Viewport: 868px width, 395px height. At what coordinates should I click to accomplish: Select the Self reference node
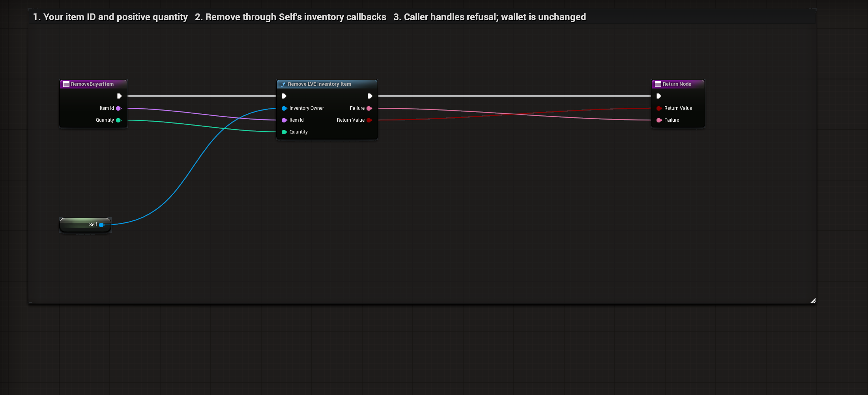(x=85, y=225)
